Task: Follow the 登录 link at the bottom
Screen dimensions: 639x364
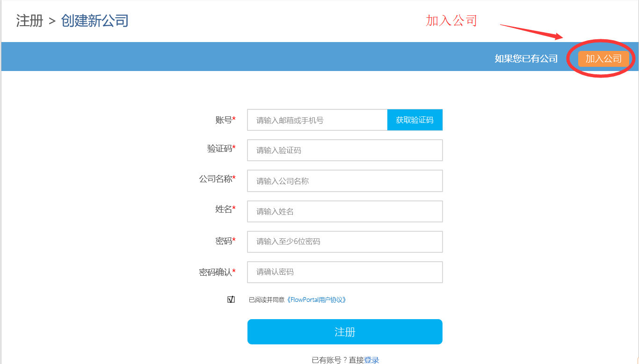Action: click(371, 360)
